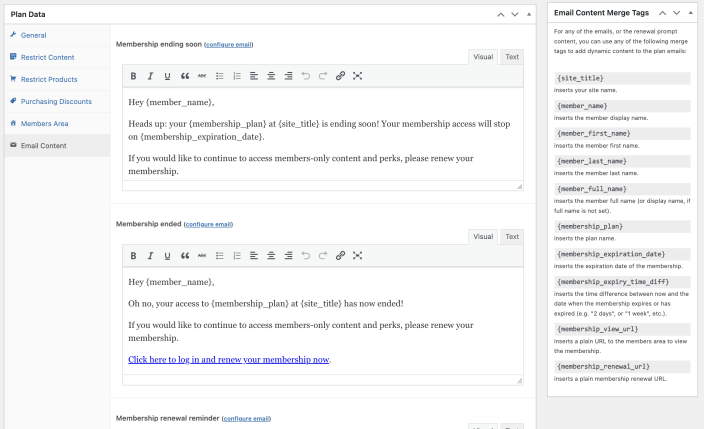This screenshot has height=429, width=704.
Task: Grab resize handle of Membership ending soon editor
Action: (519, 186)
